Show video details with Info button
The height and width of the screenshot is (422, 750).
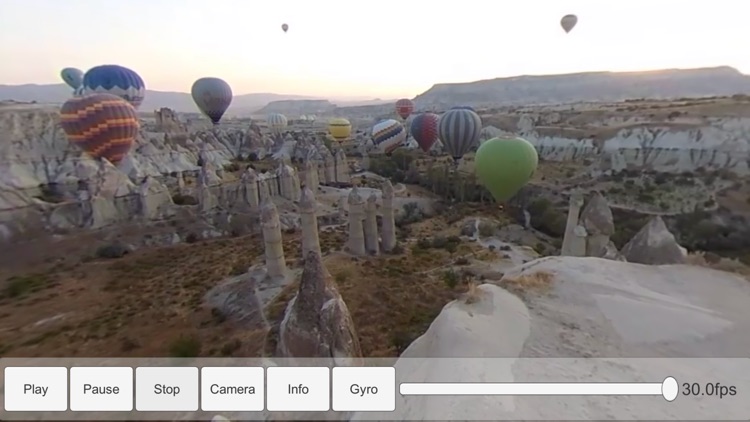(298, 389)
